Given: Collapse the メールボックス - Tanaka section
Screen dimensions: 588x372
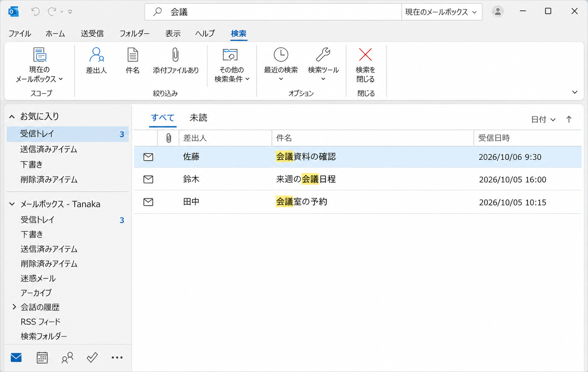Looking at the screenshot, I should pyautogui.click(x=12, y=204).
